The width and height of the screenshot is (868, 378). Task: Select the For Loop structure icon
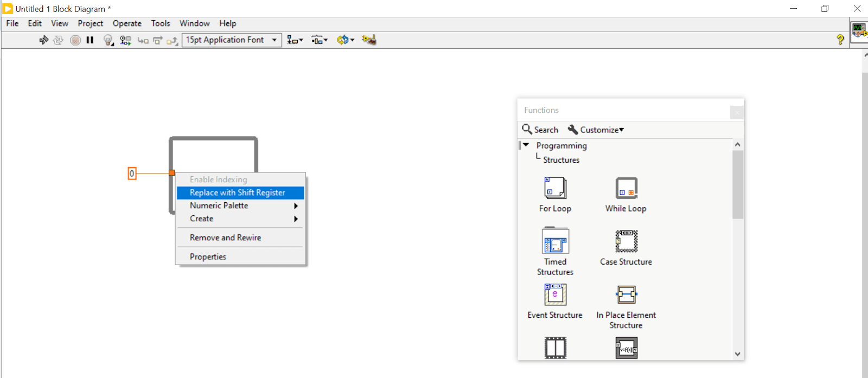555,188
